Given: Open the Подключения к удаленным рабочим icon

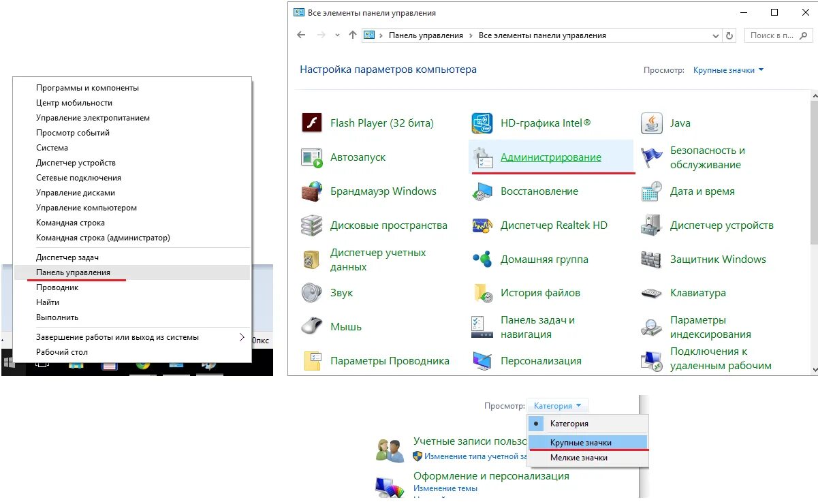Looking at the screenshot, I should (652, 360).
